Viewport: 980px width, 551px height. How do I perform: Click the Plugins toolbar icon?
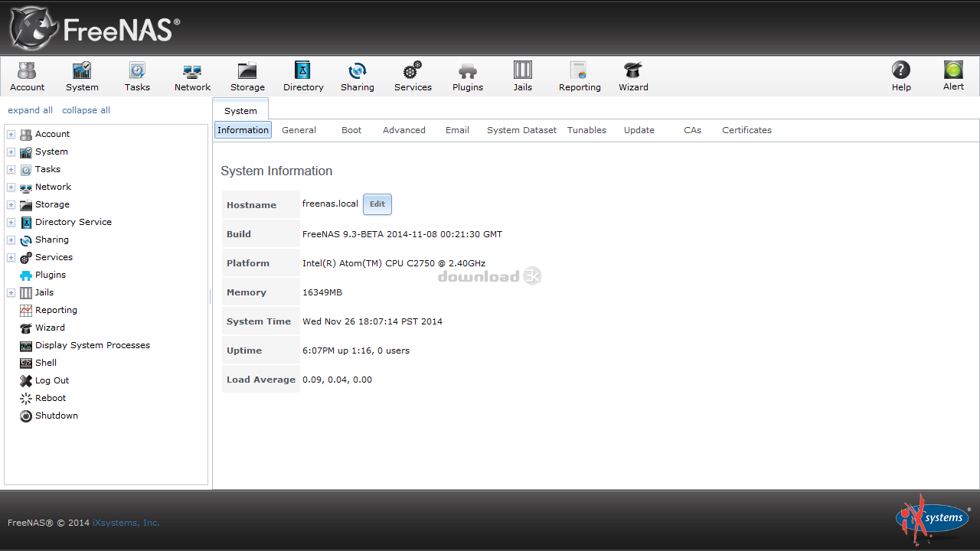pos(467,77)
